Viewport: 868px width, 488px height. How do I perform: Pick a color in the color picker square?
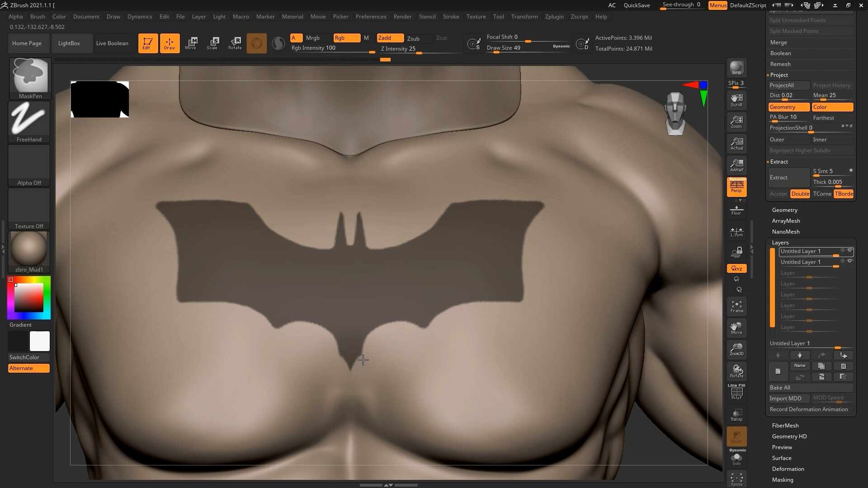pyautogui.click(x=29, y=297)
